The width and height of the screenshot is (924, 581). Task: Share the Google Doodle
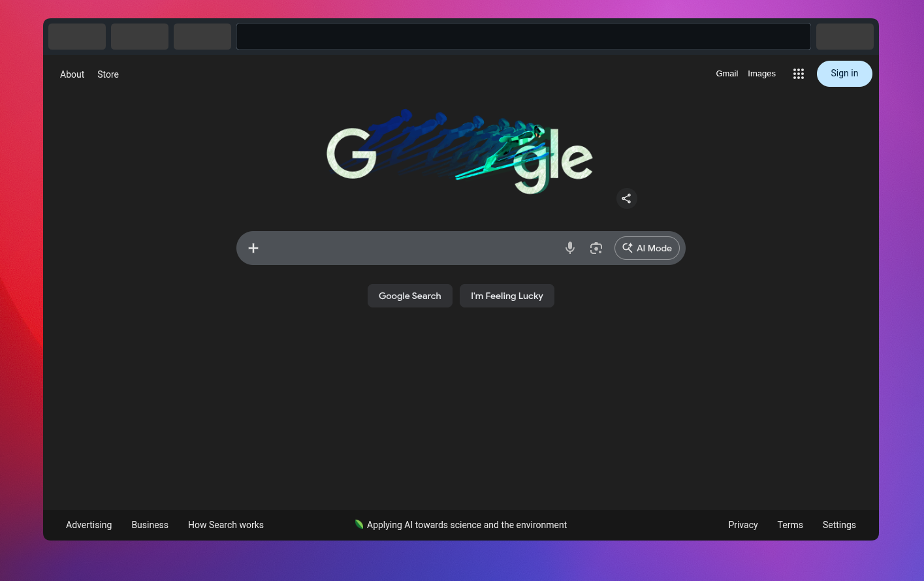click(626, 198)
